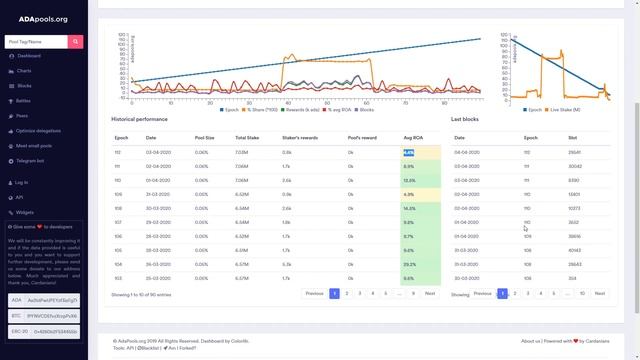This screenshot has height=360, width=640.
Task: Click the Optimize delegations thumbs-up icon
Action: [11, 131]
